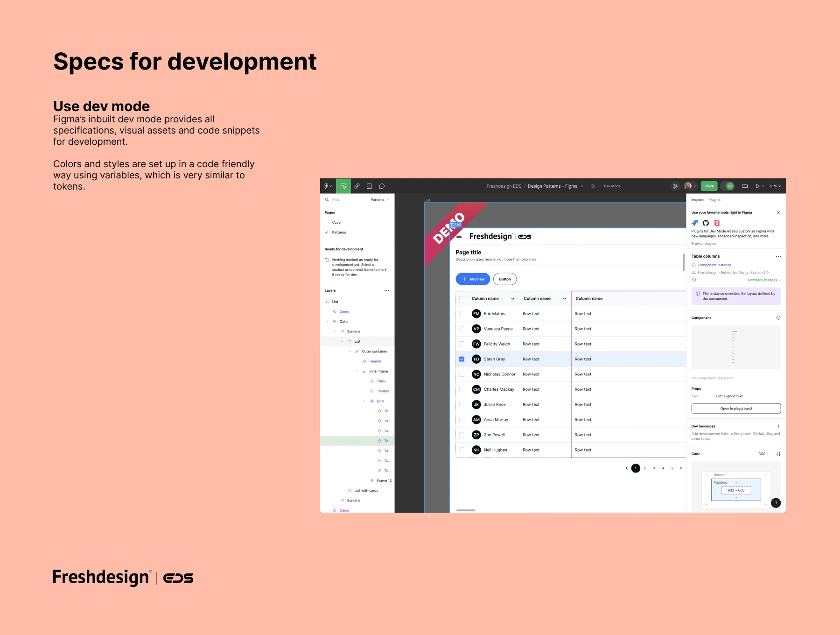Image resolution: width=840 pixels, height=635 pixels.
Task: Tick the Felicity Welch row checkbox
Action: (462, 344)
